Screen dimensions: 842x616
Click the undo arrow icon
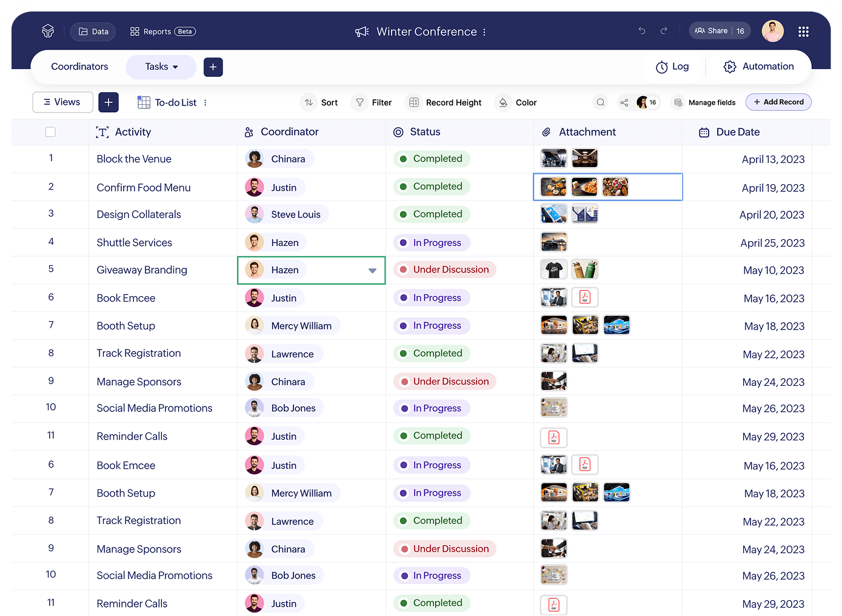tap(642, 31)
